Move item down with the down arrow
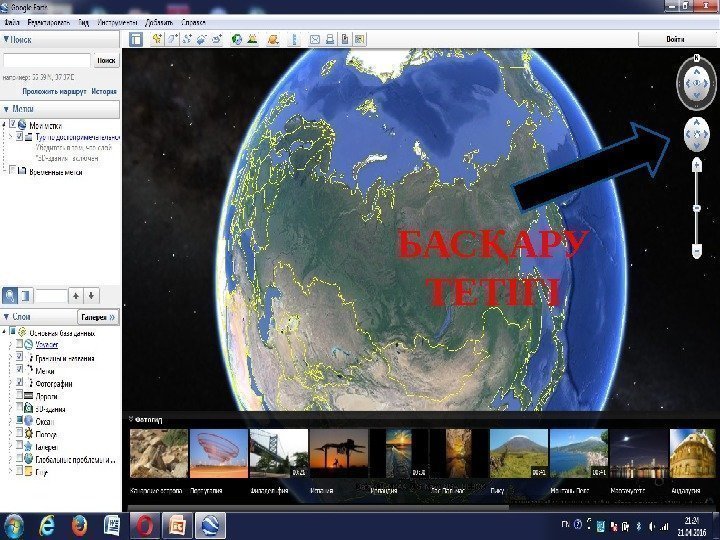Viewport: 720px width, 540px height. (x=91, y=296)
